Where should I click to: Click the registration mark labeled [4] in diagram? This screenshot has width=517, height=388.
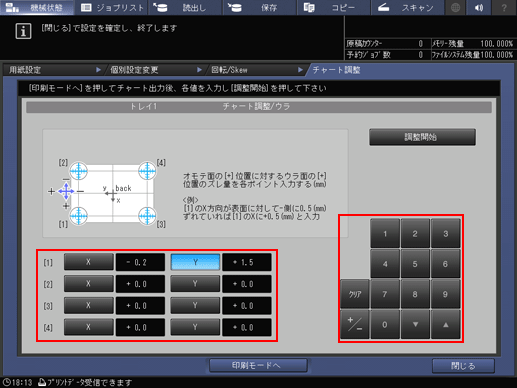coord(147,171)
